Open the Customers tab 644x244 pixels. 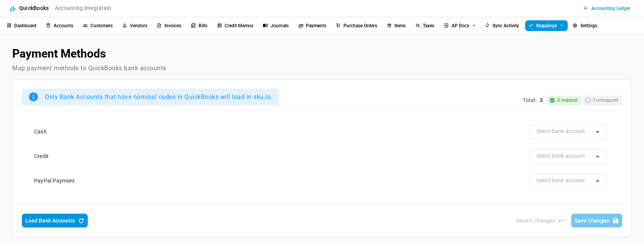tap(98, 26)
